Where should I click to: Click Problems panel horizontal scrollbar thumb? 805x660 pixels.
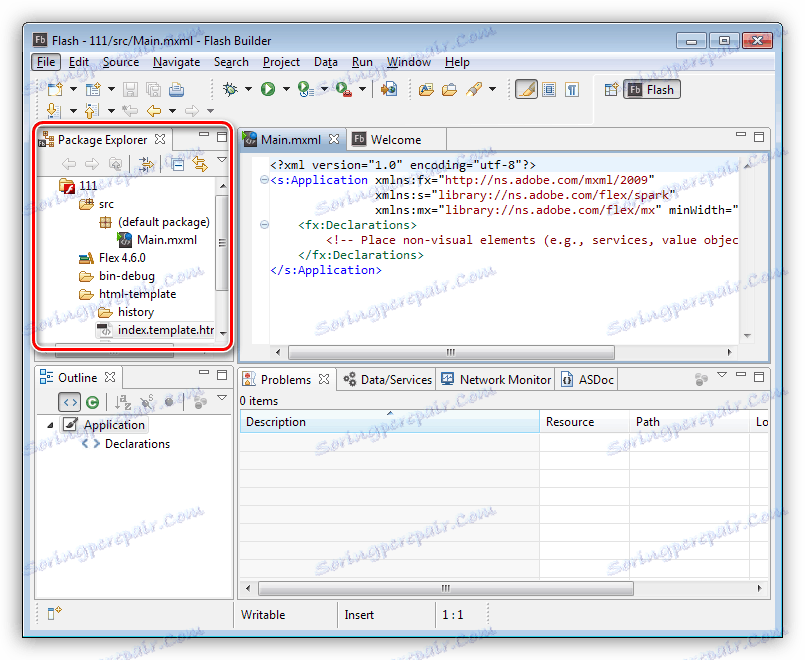click(x=446, y=588)
